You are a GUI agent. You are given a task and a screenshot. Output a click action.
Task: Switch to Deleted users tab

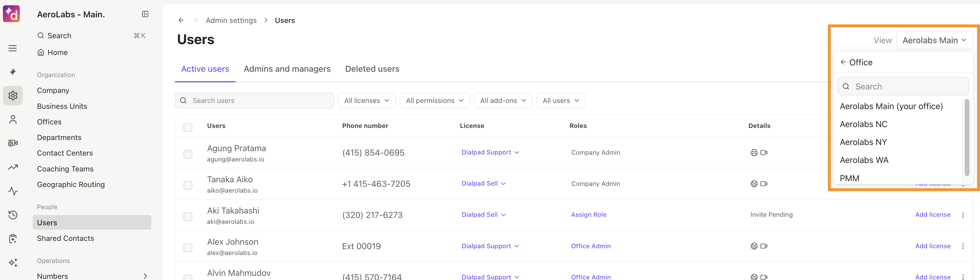pyautogui.click(x=372, y=69)
